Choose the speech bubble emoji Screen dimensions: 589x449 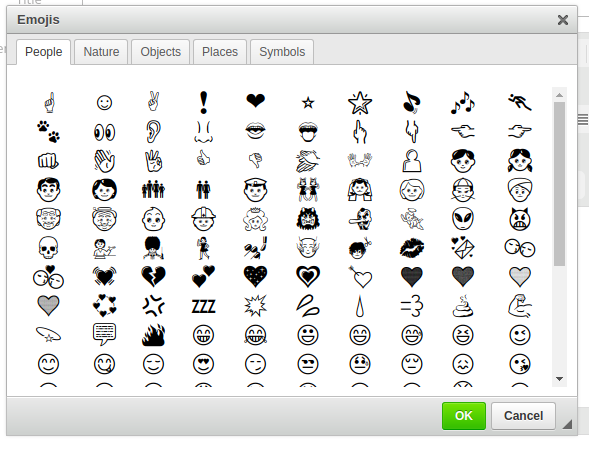(x=104, y=335)
